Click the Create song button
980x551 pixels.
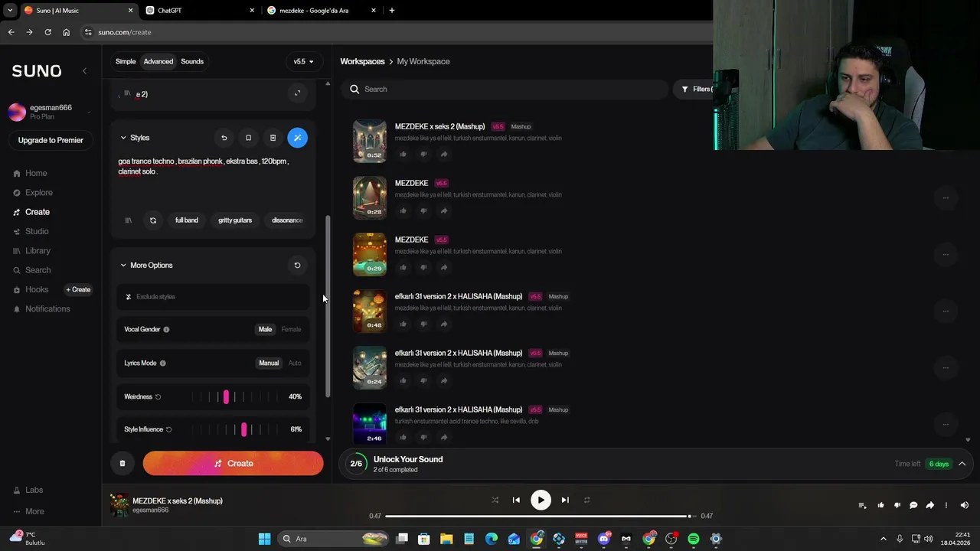(x=233, y=463)
